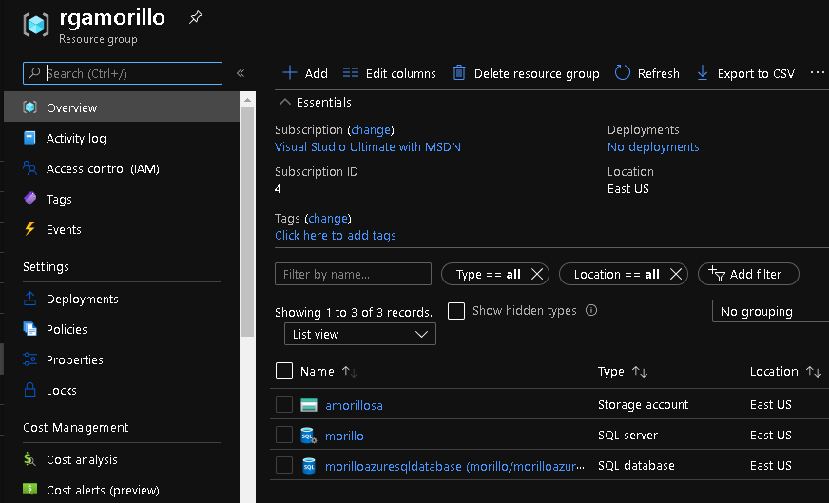Viewport: 829px width, 503px height.
Task: Open the List view dropdown
Action: 360,334
